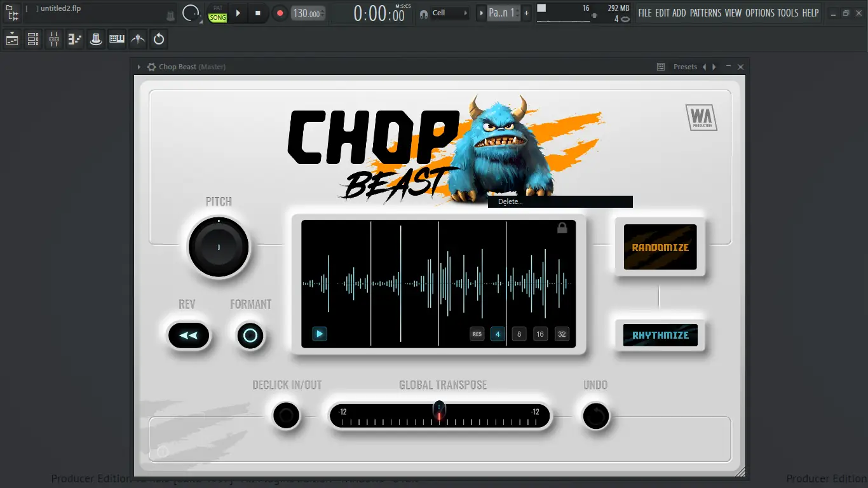Click the GLOBAL TRANSPOSE slider handle
Image resolution: width=868 pixels, height=488 pixels.
439,410
